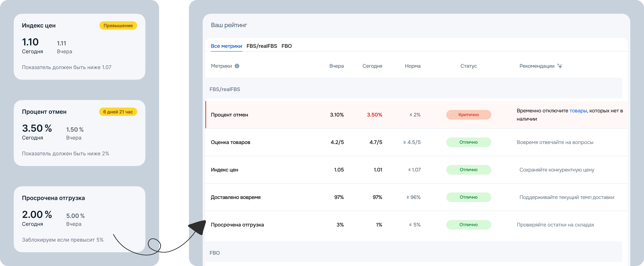Click the 6 дней 21 час badge
Viewport: 644px width, 266px height.
(118, 112)
